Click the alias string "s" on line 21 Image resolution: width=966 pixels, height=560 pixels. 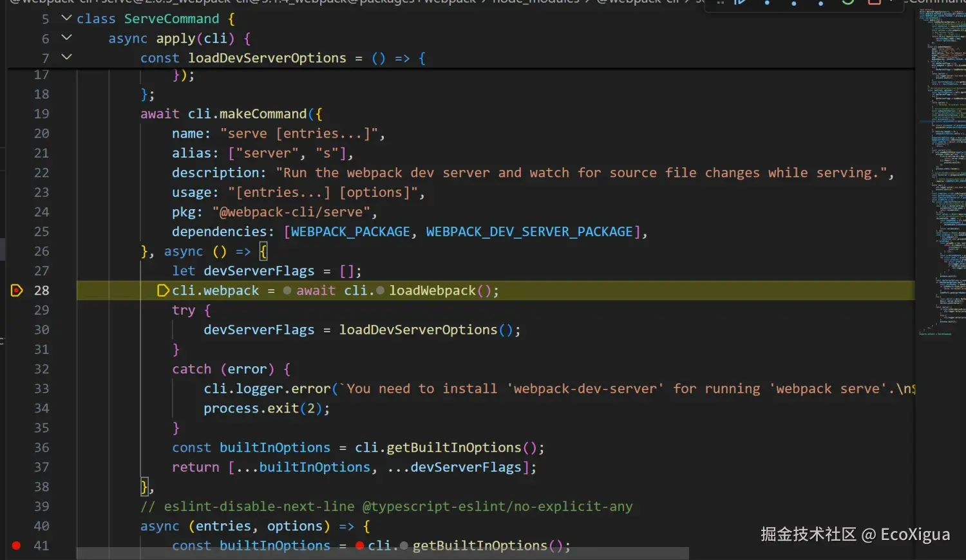point(327,153)
